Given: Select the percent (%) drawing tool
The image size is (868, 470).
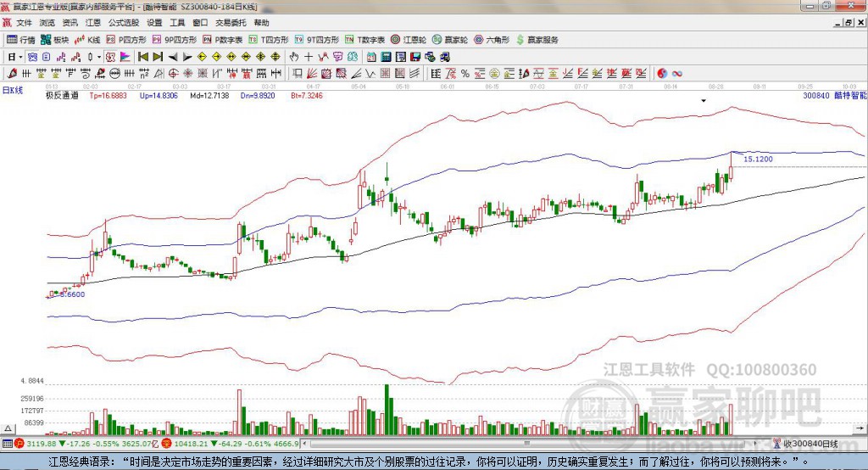Looking at the screenshot, I should [x=465, y=74].
